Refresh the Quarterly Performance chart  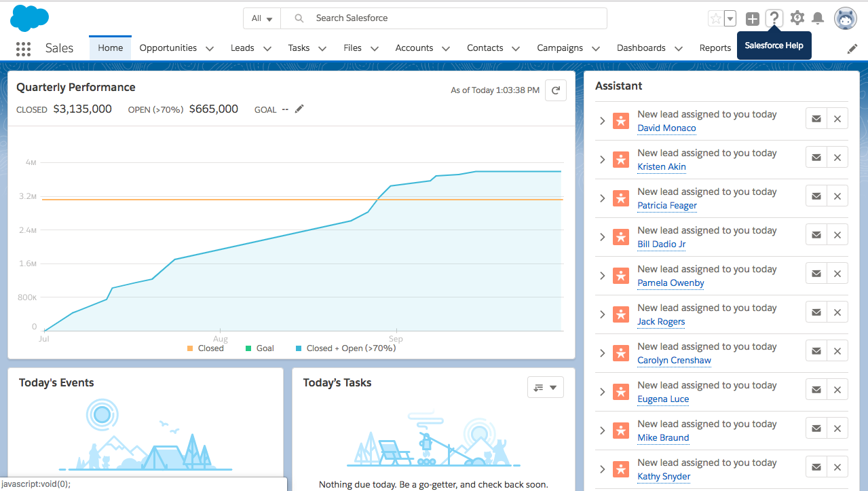click(555, 90)
